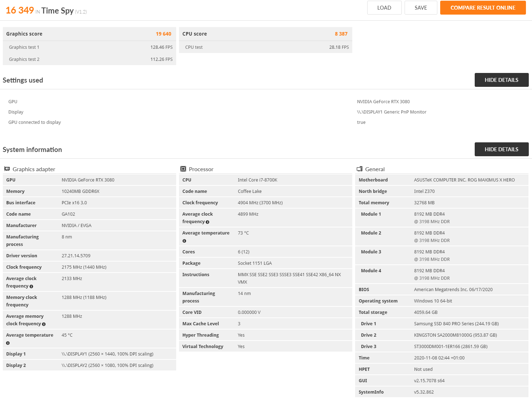Select Driver version 27.21.14.5709
The width and height of the screenshot is (532, 400).
[76, 256]
